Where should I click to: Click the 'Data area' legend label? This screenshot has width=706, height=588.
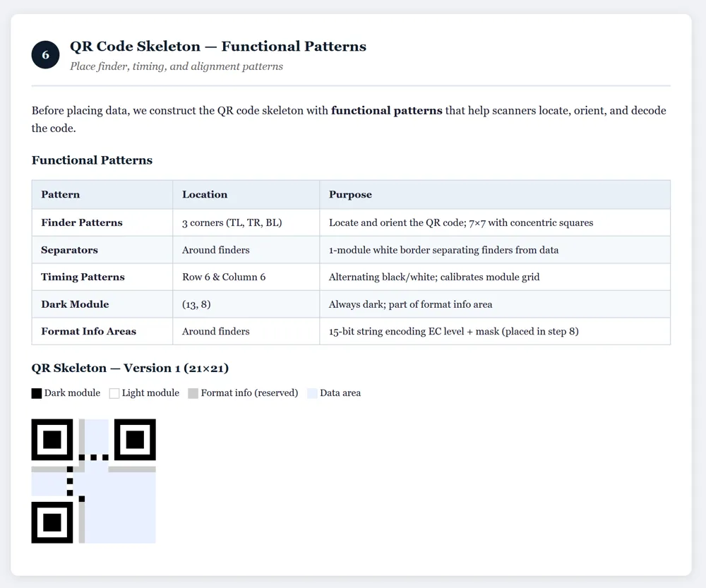pyautogui.click(x=340, y=393)
